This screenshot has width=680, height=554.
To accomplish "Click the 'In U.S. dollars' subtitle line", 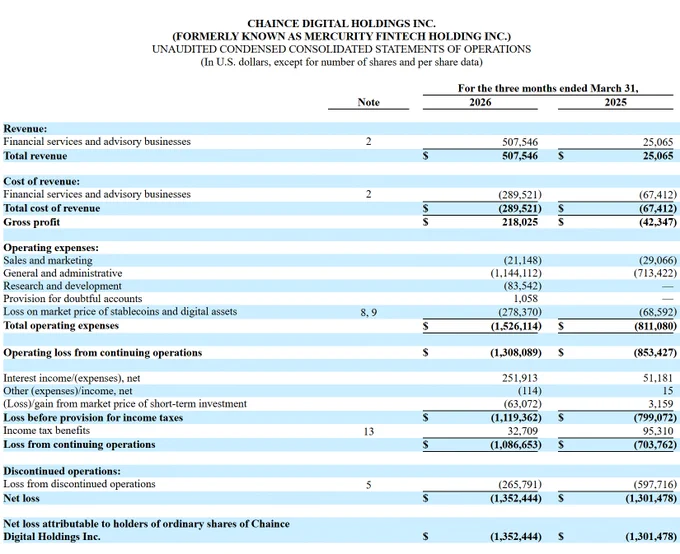I will pyautogui.click(x=341, y=62).
